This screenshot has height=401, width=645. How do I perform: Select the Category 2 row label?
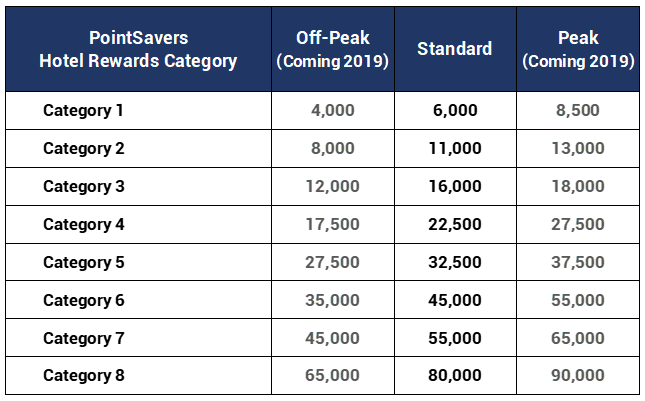[x=84, y=148]
